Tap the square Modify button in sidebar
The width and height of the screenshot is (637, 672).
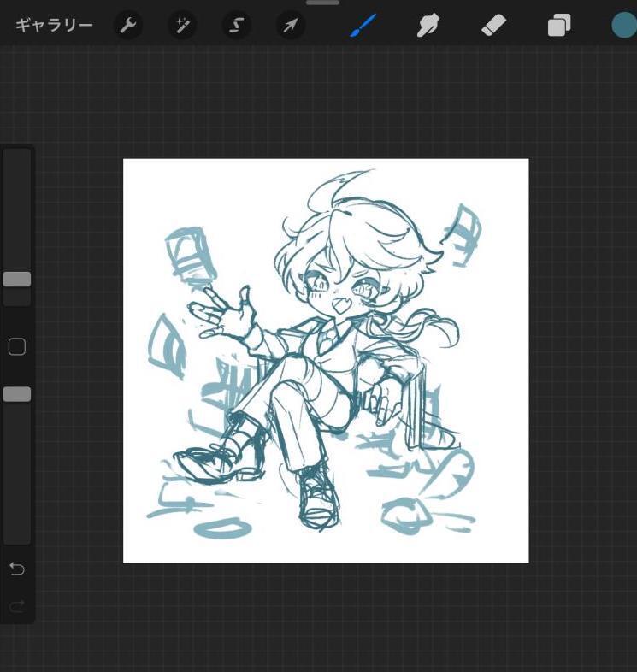point(17,346)
